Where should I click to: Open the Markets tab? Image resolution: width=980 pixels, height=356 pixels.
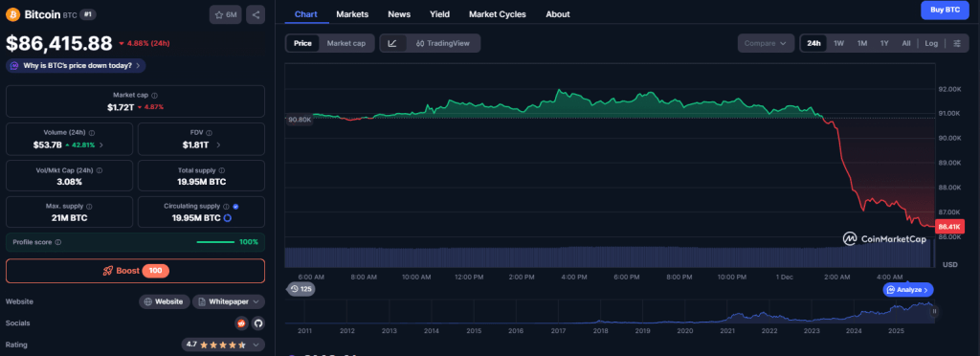[x=352, y=13]
